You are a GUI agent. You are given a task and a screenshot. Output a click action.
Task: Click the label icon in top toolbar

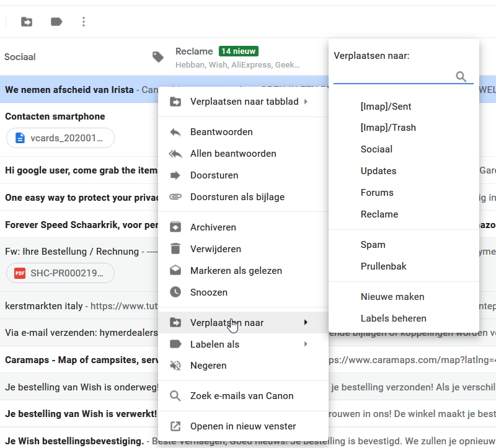click(56, 22)
